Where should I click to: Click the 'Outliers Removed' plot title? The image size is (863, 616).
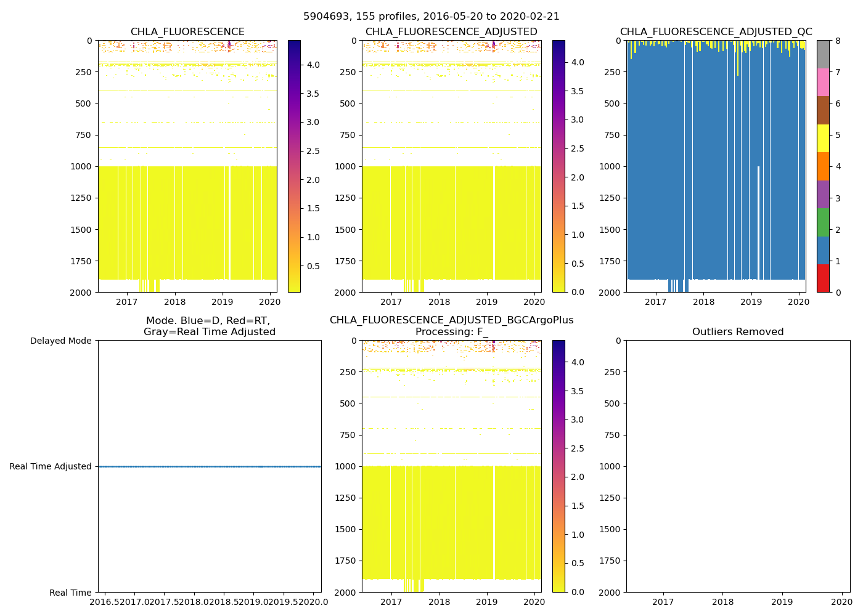pyautogui.click(x=738, y=332)
